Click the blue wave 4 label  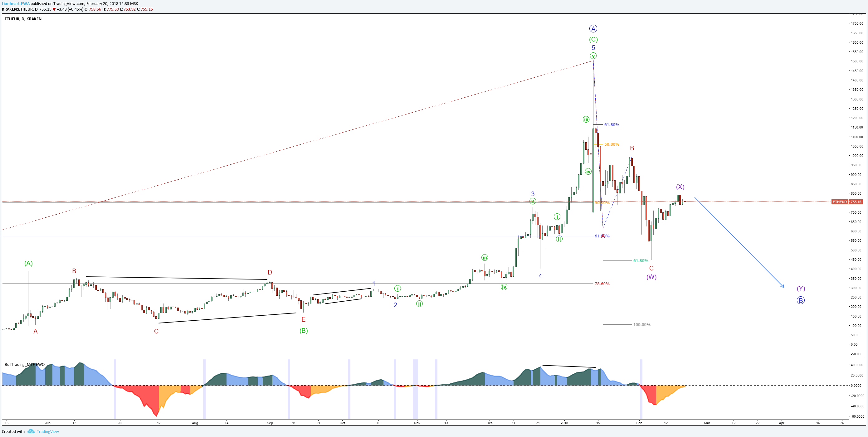[540, 276]
